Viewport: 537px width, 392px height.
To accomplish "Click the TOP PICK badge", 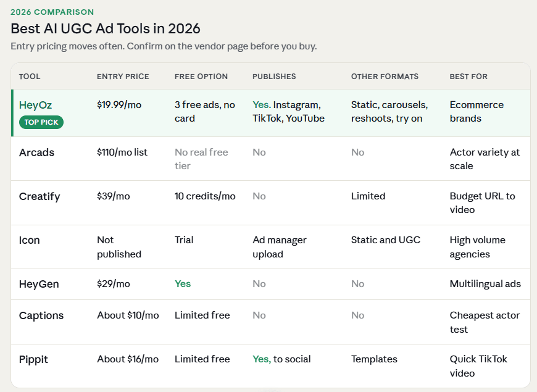I will (41, 122).
